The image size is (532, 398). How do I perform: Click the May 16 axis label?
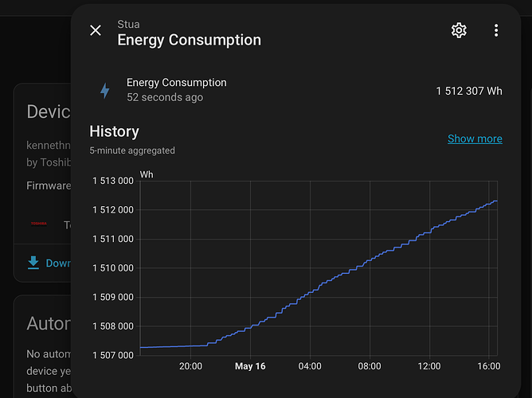coord(250,366)
